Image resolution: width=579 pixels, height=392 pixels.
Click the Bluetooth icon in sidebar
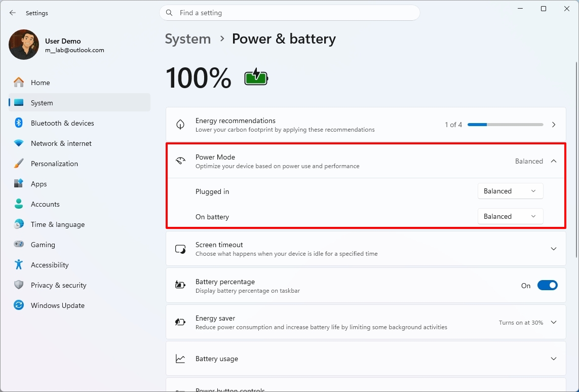point(18,123)
